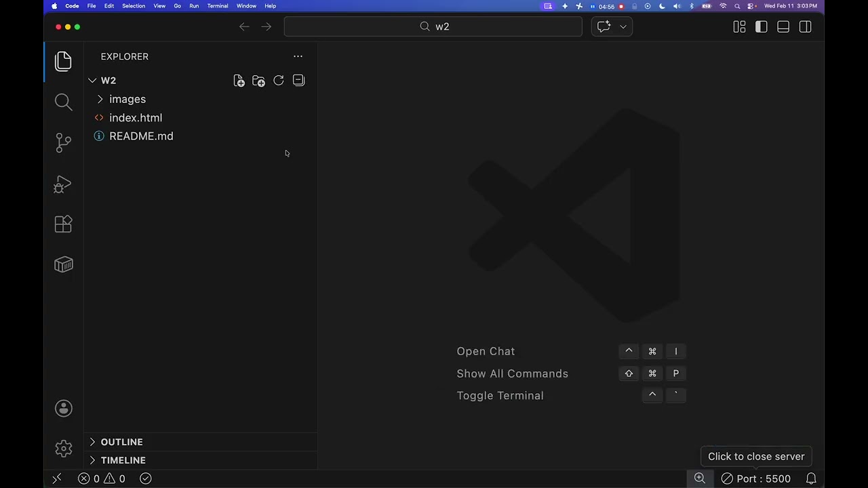Click the "Toggle Terminal" hint text
This screenshot has width=868, height=488.
pos(500,396)
